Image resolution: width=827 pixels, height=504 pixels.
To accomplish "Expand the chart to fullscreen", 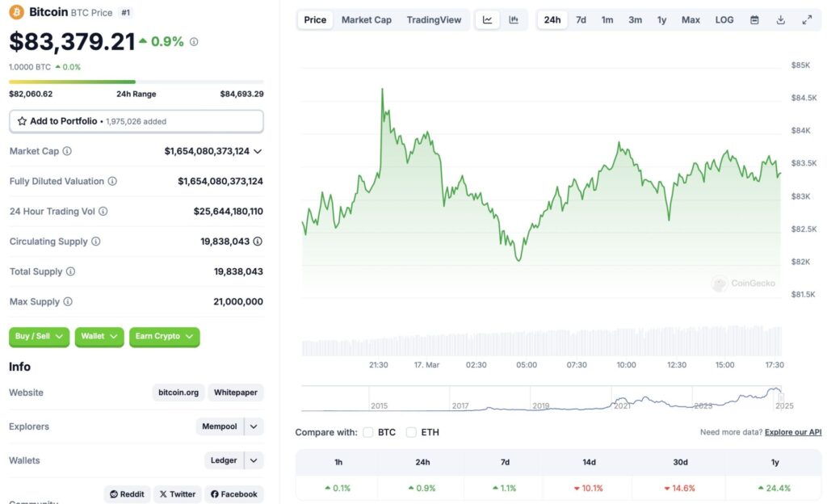I will (x=806, y=19).
